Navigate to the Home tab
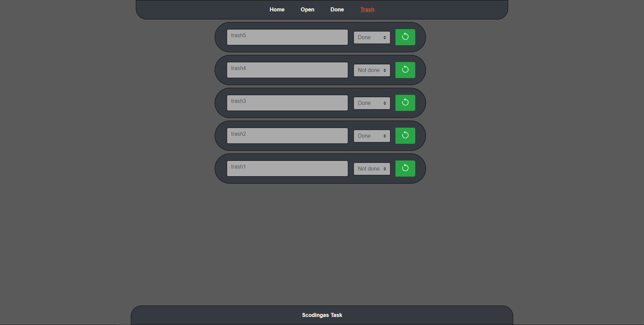Screen dimensions: 644x325 [x=277, y=9]
